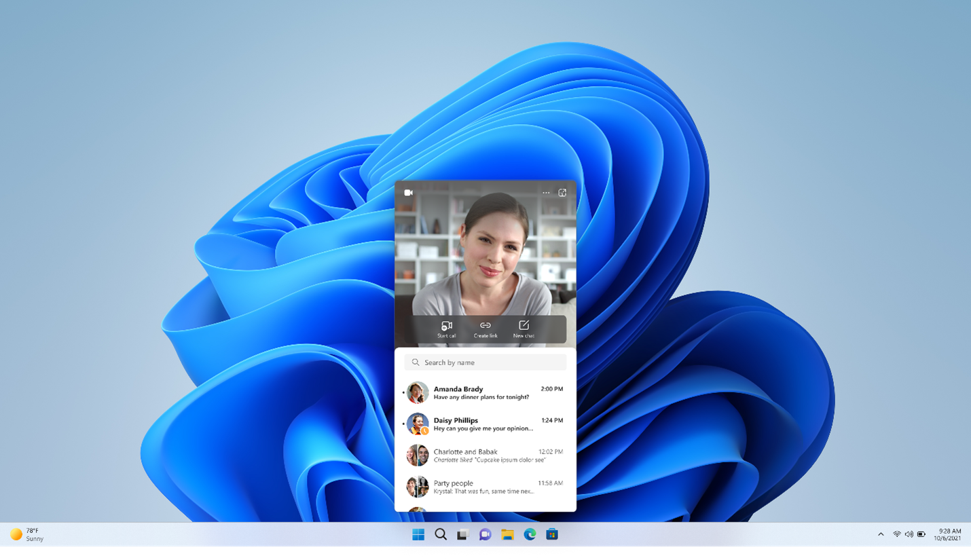Screen dimensions: 971x560
Task: Open the weather widget showing 78°F Sunny
Action: 27,534
